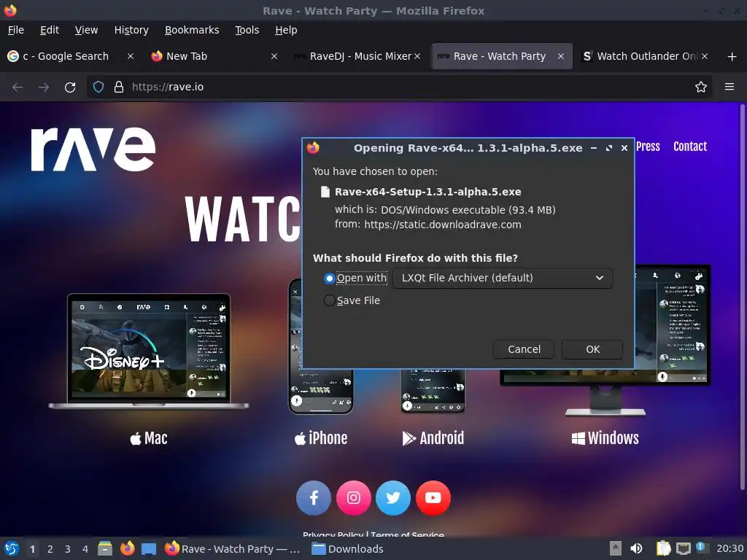
Task: Open the Help menu
Action: tap(286, 30)
